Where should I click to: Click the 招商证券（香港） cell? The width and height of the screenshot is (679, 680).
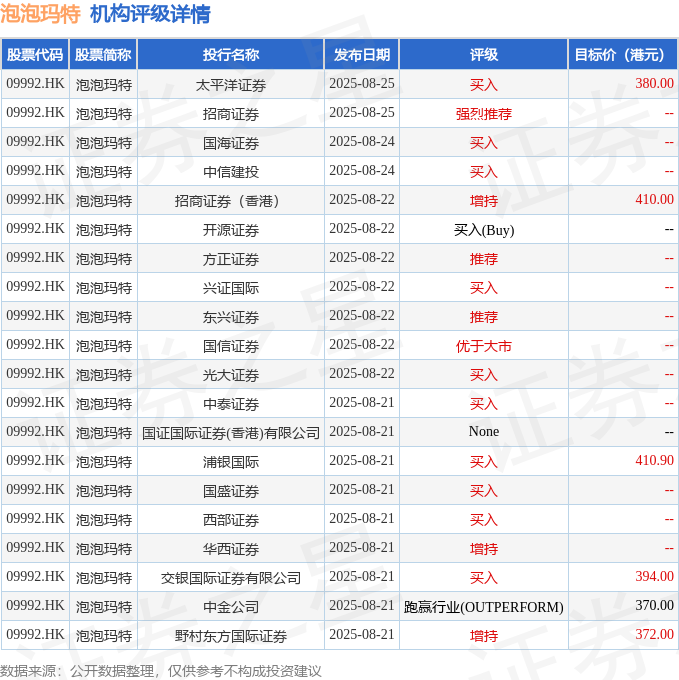231,201
